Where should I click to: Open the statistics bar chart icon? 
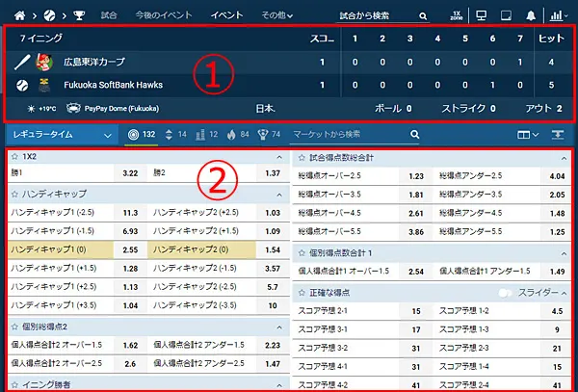coord(556,15)
